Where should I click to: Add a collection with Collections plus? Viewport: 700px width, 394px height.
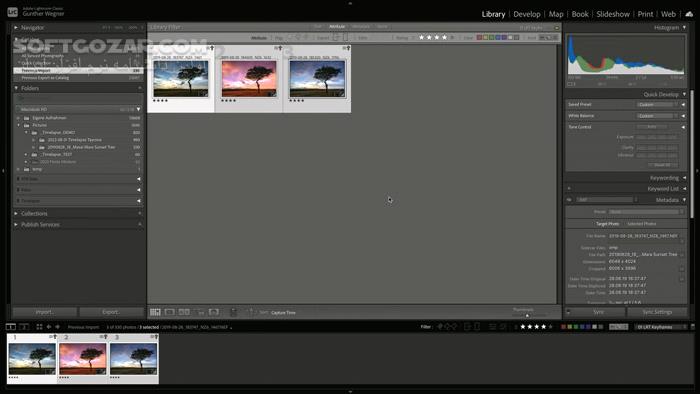click(140, 214)
